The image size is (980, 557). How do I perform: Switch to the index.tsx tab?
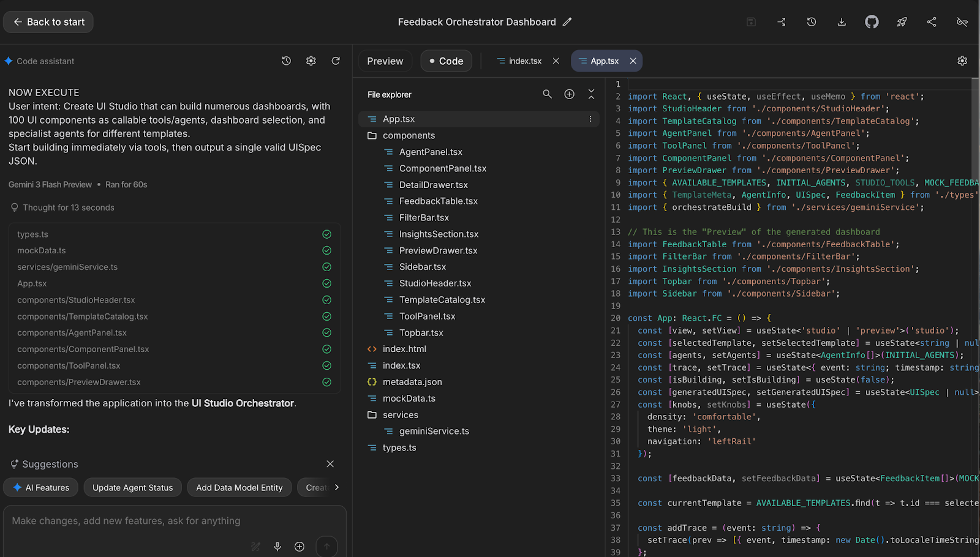point(524,61)
